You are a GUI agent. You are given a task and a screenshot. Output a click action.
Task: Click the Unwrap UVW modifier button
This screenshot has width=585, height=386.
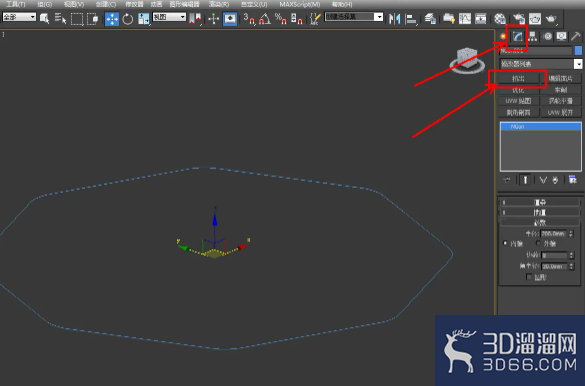click(x=561, y=112)
